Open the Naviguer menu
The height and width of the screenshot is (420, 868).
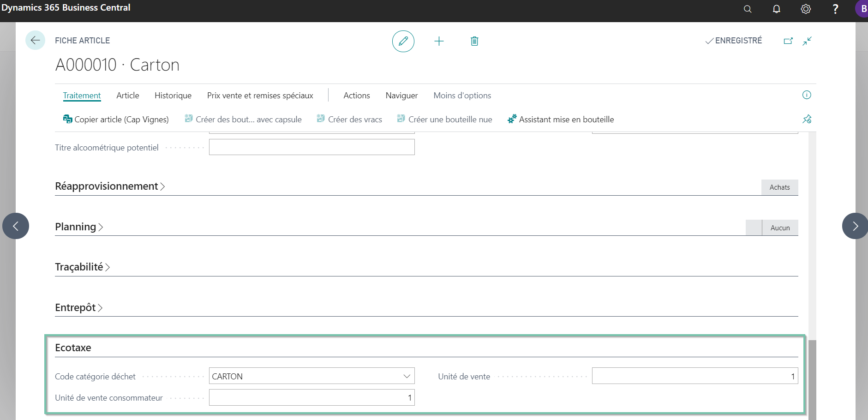(401, 96)
